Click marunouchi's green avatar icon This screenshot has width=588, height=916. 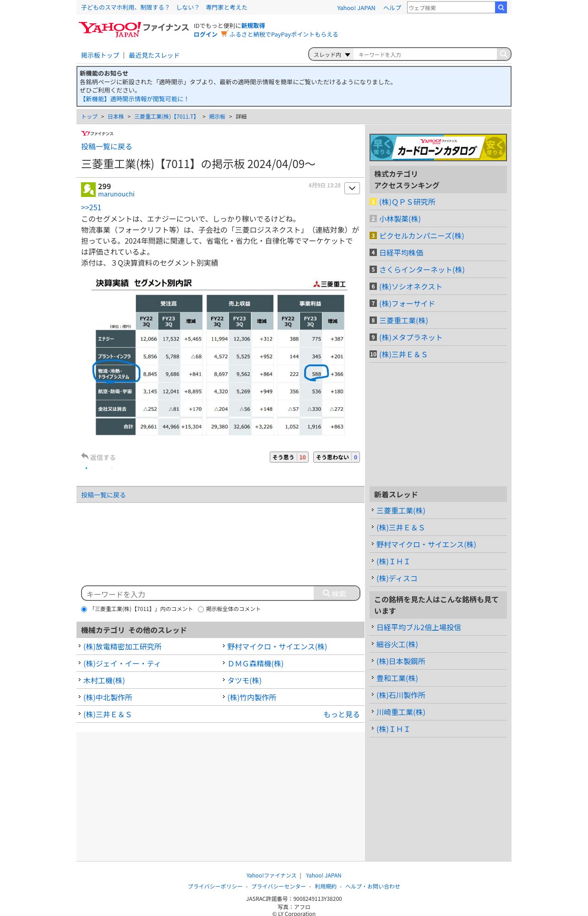click(x=88, y=190)
